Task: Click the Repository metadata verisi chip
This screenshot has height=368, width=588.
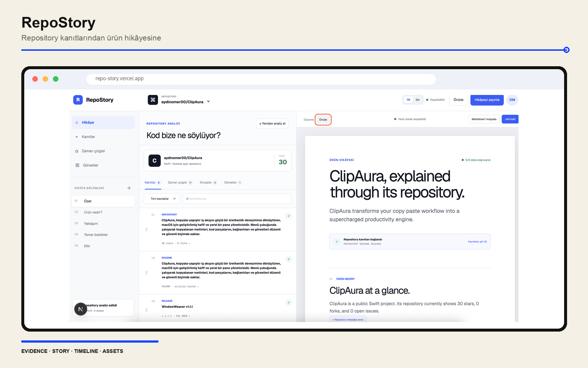Action: (x=348, y=319)
